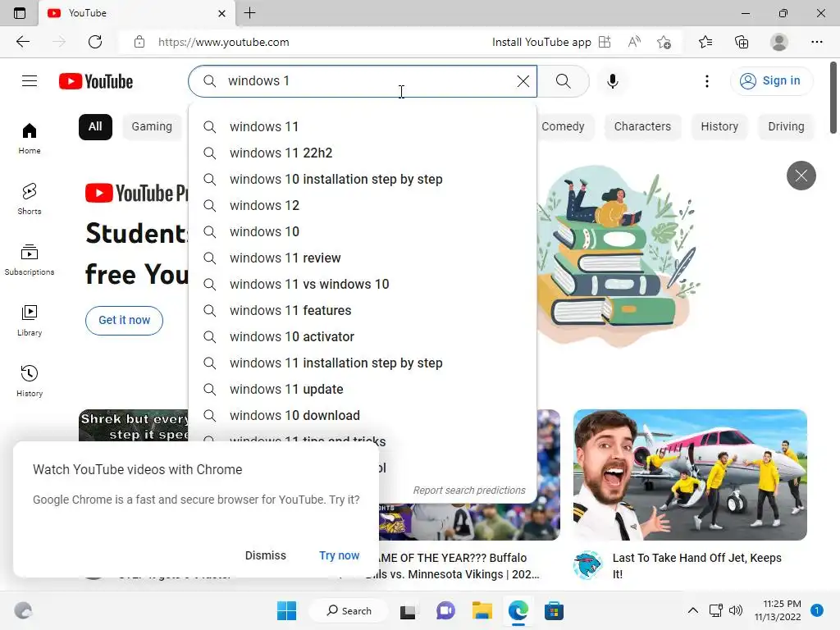The image size is (840, 630).
Task: Open the three-dot settings menu on YouTube
Action: click(706, 81)
